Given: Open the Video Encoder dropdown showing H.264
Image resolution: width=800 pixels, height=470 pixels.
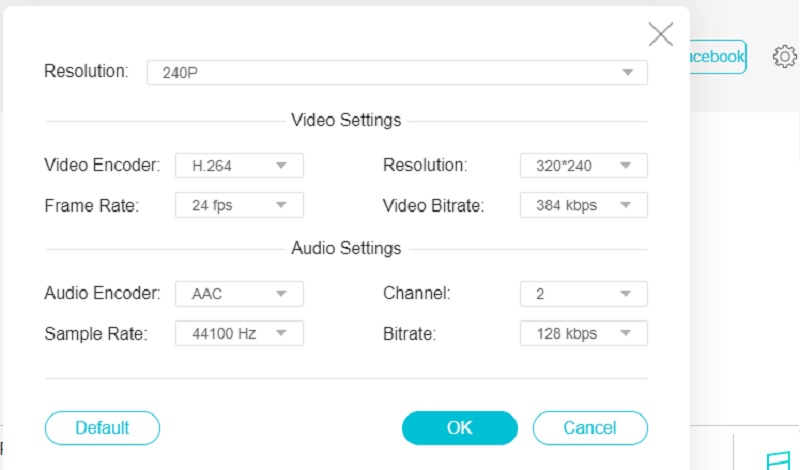Looking at the screenshot, I should click(239, 165).
